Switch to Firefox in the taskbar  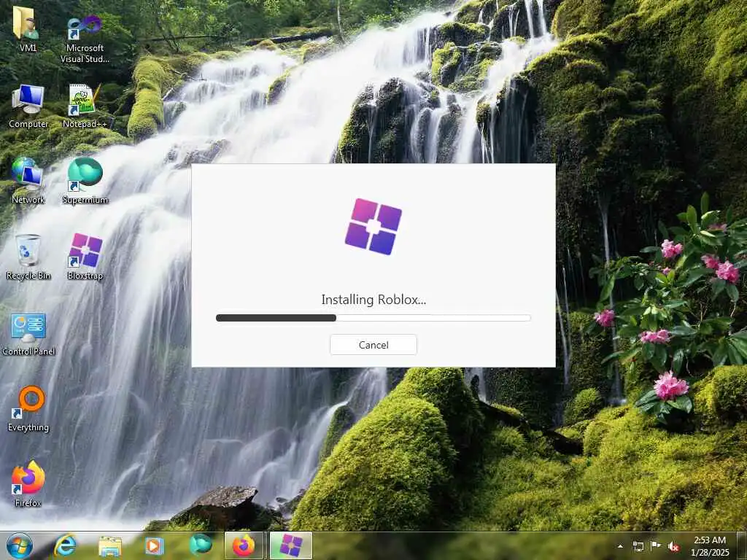click(244, 545)
